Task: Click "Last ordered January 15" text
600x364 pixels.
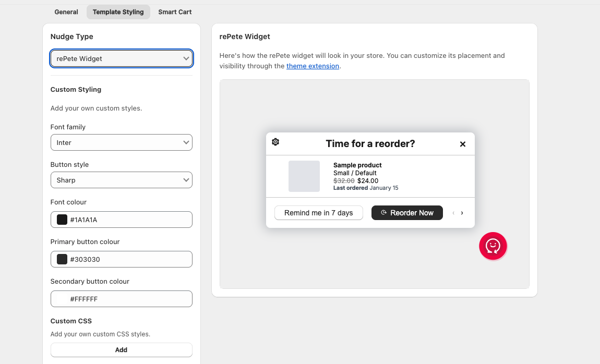Action: pyautogui.click(x=366, y=188)
